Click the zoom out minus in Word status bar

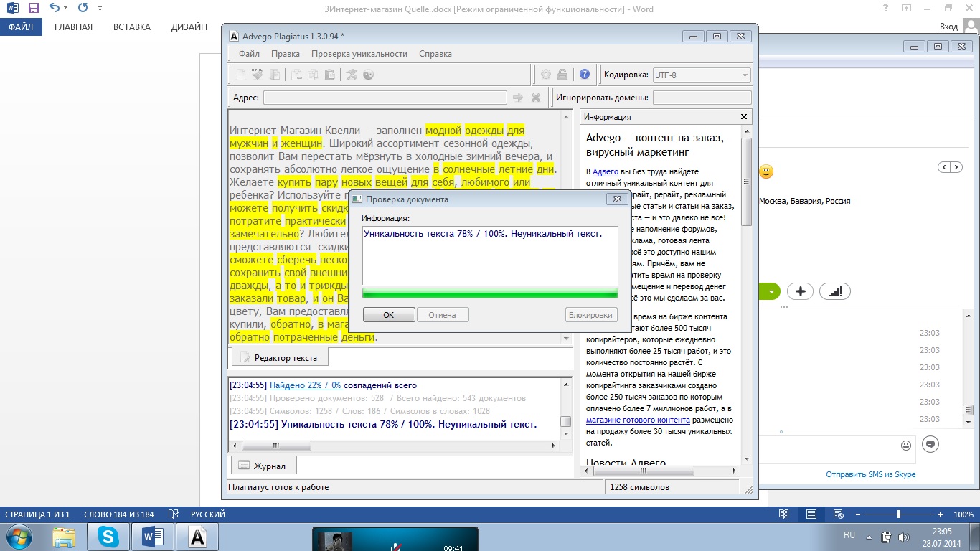point(857,514)
